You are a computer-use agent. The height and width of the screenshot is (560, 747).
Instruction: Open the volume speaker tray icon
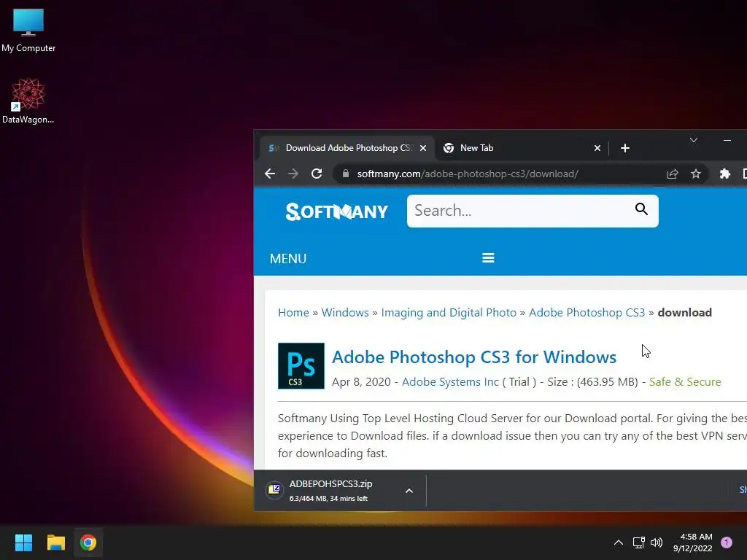tap(657, 542)
